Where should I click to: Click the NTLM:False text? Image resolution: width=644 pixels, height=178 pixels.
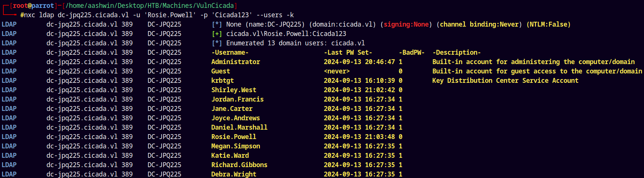click(x=548, y=24)
